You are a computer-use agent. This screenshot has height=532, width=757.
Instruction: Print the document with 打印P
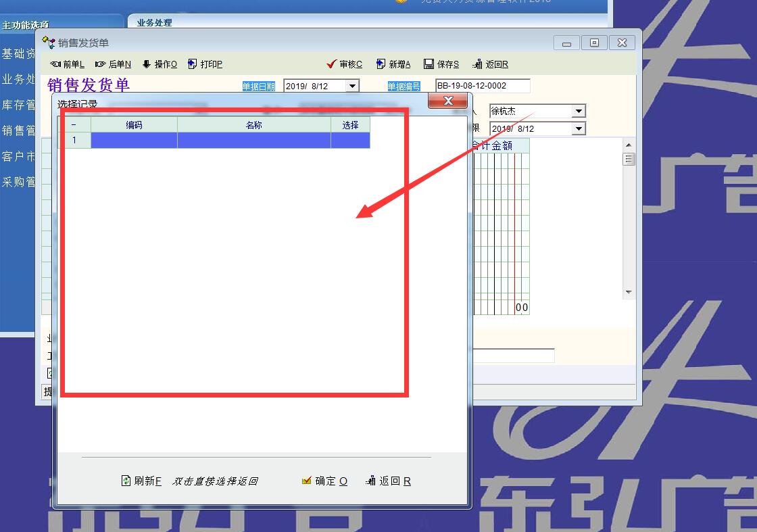(x=205, y=64)
